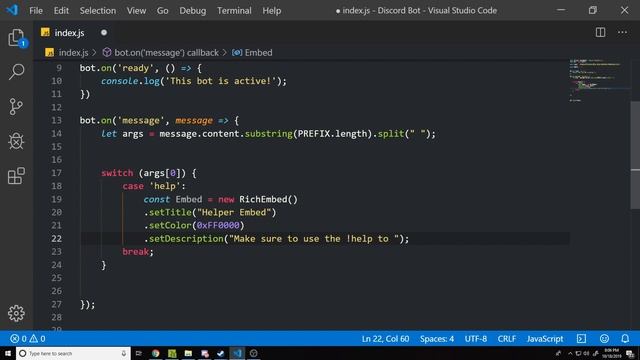Image resolution: width=640 pixels, height=360 pixels.
Task: Focus the Windows taskbar search box
Action: [x=73, y=353]
